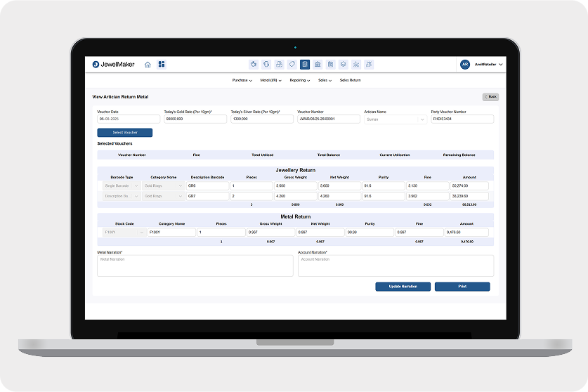588x392 pixels.
Task: Click the Print button
Action: tap(462, 287)
